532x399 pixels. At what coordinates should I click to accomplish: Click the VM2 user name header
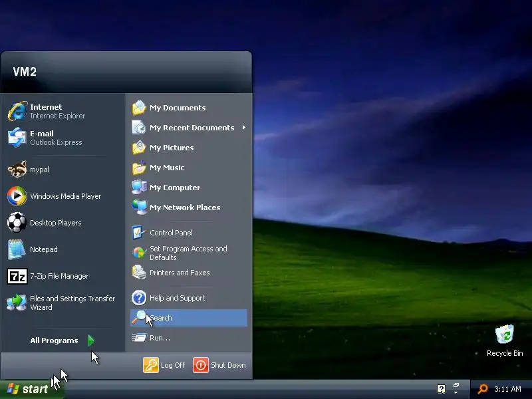pos(25,72)
